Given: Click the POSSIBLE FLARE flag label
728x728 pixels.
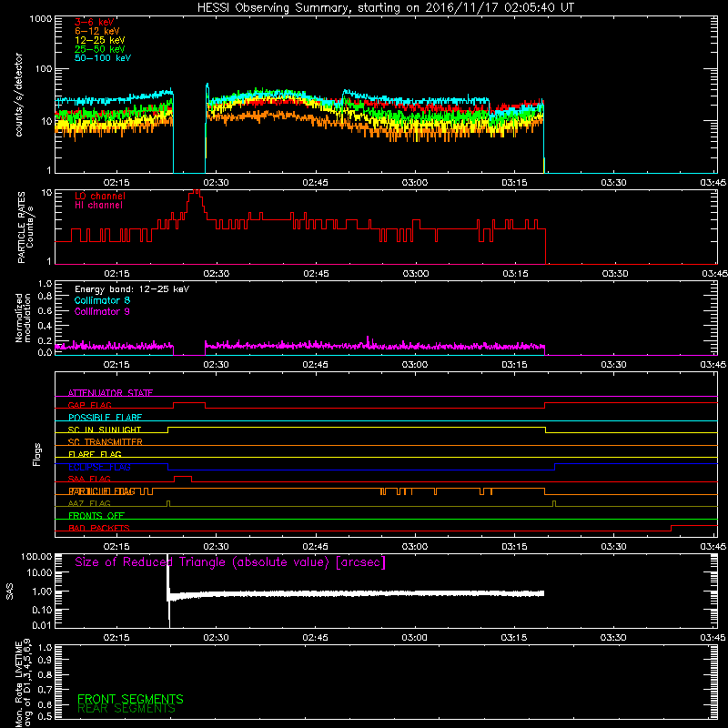Looking at the screenshot, I should tap(105, 418).
